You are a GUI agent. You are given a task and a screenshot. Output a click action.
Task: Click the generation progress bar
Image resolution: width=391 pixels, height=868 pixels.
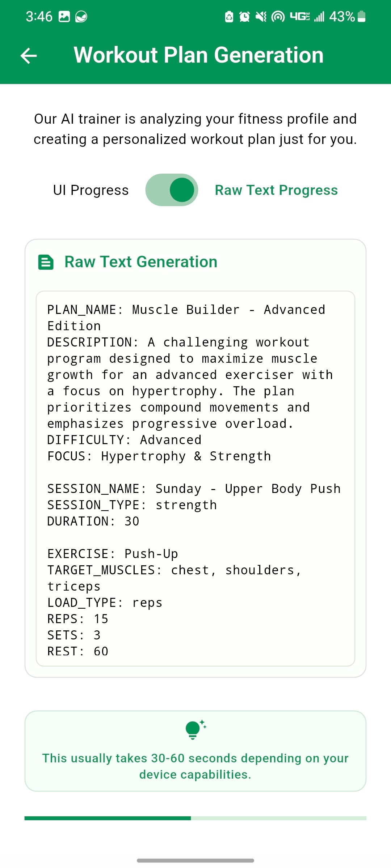tap(195, 818)
